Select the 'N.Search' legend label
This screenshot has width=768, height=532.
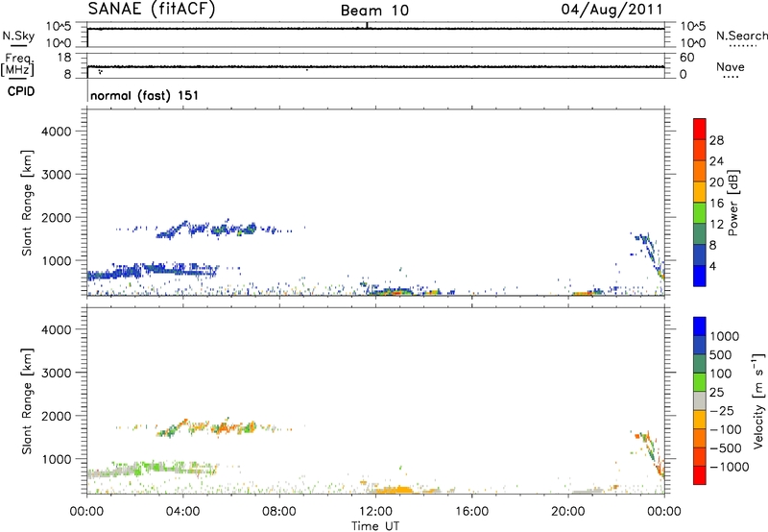[x=742, y=36]
